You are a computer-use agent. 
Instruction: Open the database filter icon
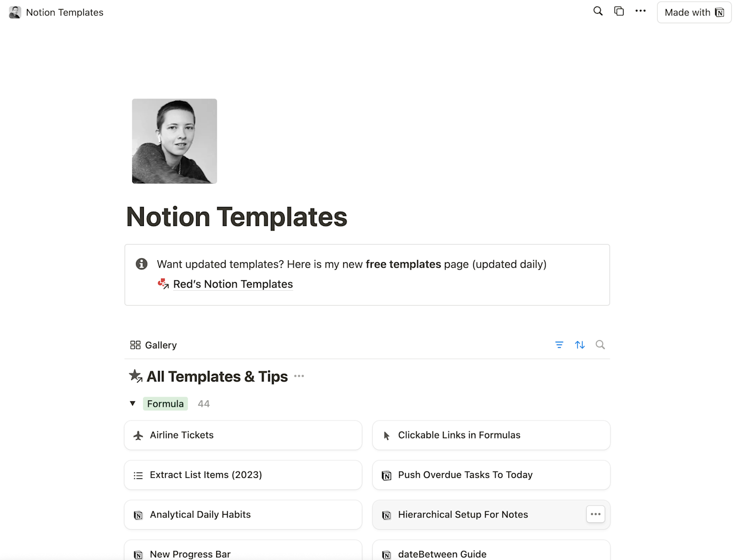[x=559, y=345]
